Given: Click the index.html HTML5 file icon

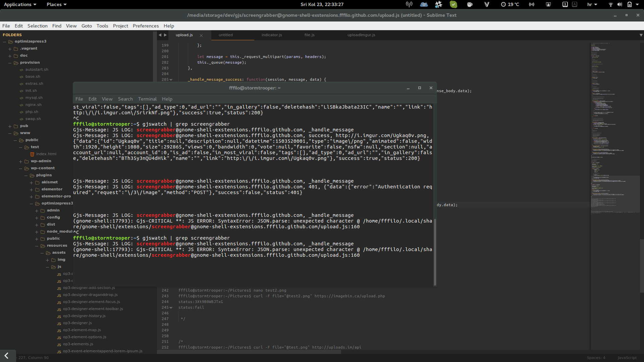Looking at the screenshot, I should (32, 154).
